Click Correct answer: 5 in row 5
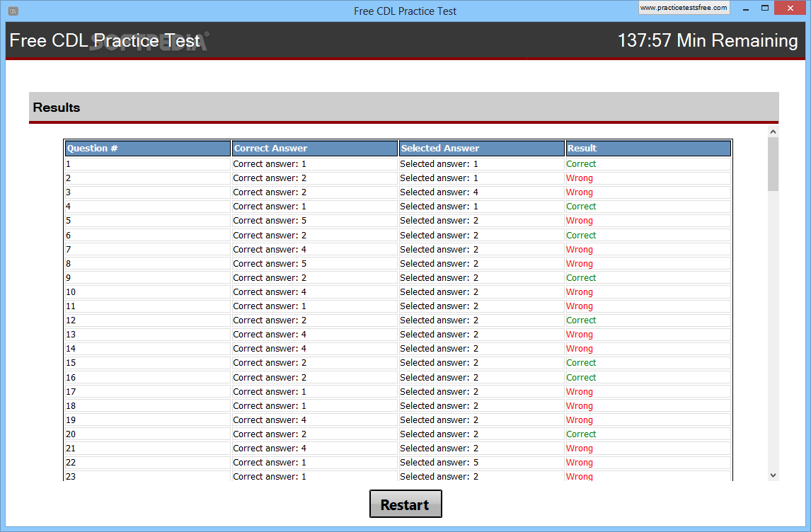The width and height of the screenshot is (811, 532). tap(270, 221)
